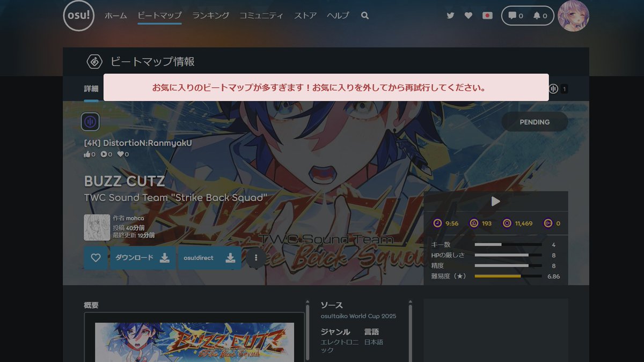The width and height of the screenshot is (644, 362).
Task: Click the difficulty name DistortioN:RanmyakU
Action: click(x=138, y=143)
